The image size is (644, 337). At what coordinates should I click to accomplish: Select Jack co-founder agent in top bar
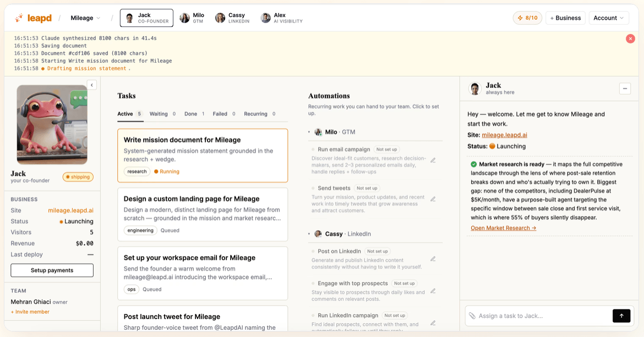coord(146,18)
